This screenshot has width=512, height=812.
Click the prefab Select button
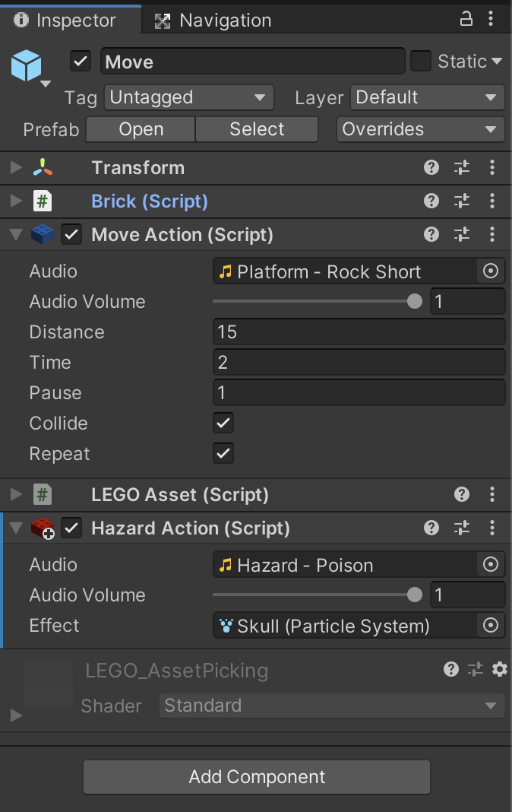tap(256, 129)
